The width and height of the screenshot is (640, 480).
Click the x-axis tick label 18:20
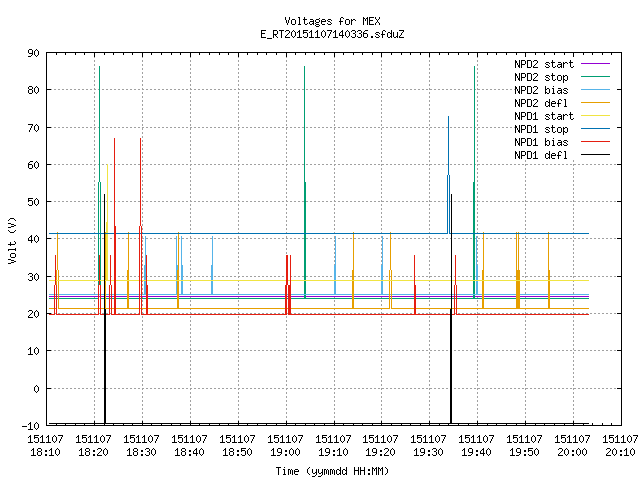click(x=93, y=452)
